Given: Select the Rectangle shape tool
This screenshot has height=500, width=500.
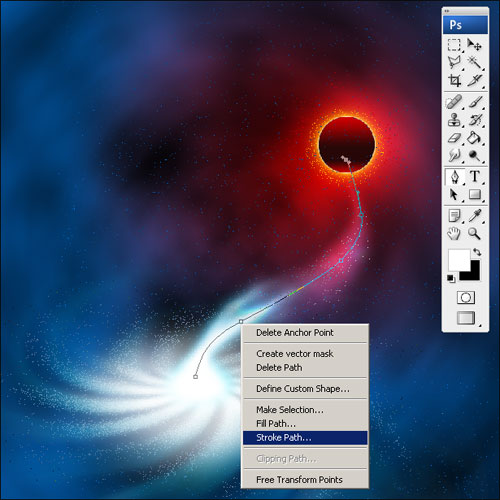Looking at the screenshot, I should pos(475,194).
